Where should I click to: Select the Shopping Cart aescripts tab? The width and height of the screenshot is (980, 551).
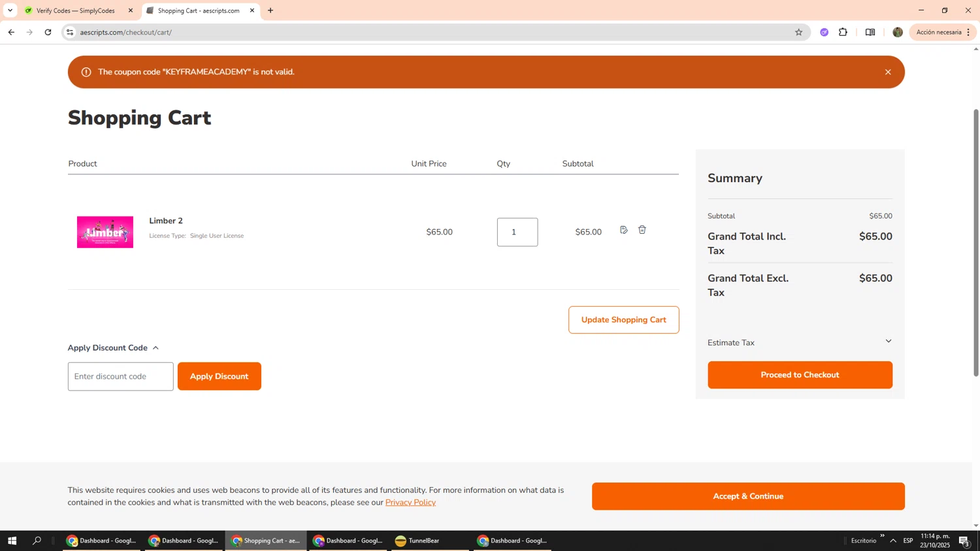click(x=199, y=10)
